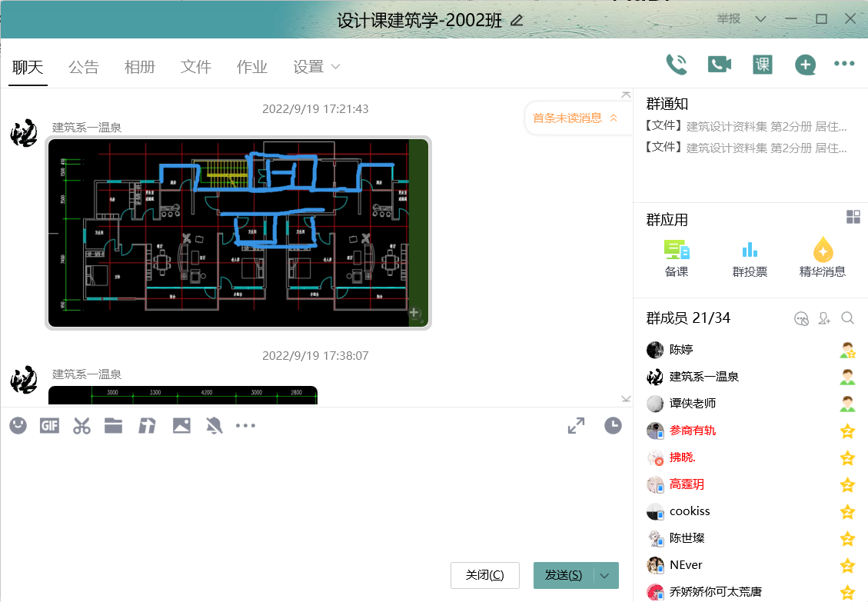This screenshot has height=602, width=868.
Task: Open the send file folder icon
Action: pos(114,425)
